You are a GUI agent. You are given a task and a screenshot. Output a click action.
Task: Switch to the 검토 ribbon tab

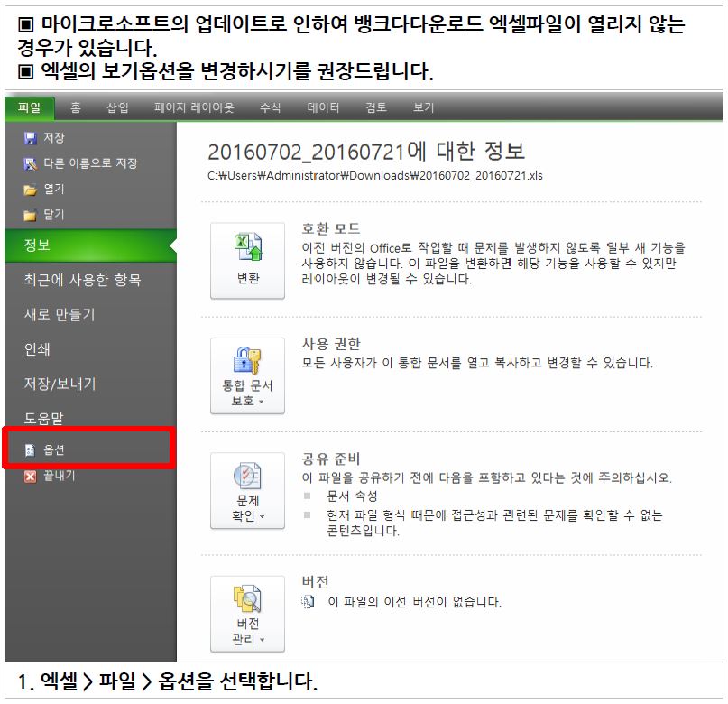376,107
